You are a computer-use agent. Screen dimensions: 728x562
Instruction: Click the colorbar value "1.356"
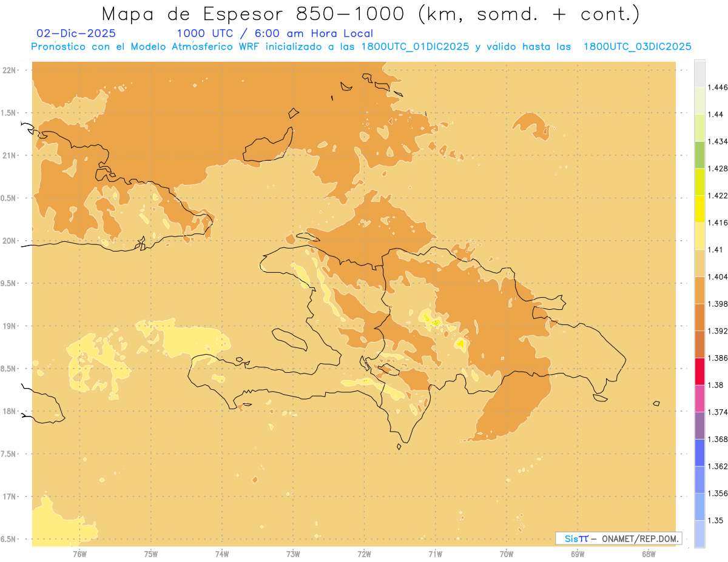click(x=718, y=493)
